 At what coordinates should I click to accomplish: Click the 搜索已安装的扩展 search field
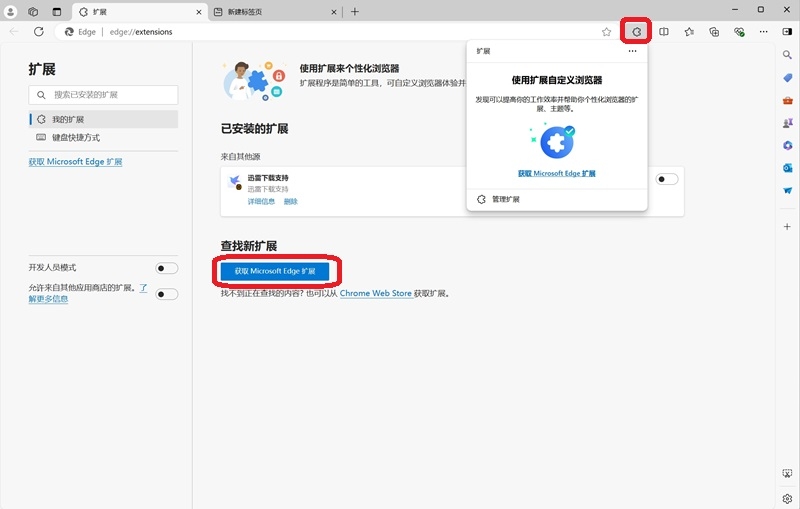(104, 95)
